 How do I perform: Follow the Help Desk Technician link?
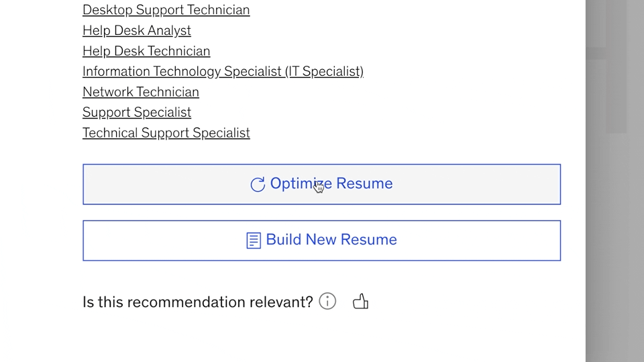(x=146, y=51)
